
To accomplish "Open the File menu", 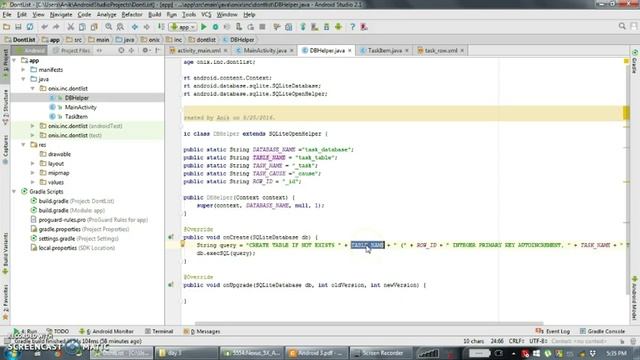I will [x=7, y=15].
